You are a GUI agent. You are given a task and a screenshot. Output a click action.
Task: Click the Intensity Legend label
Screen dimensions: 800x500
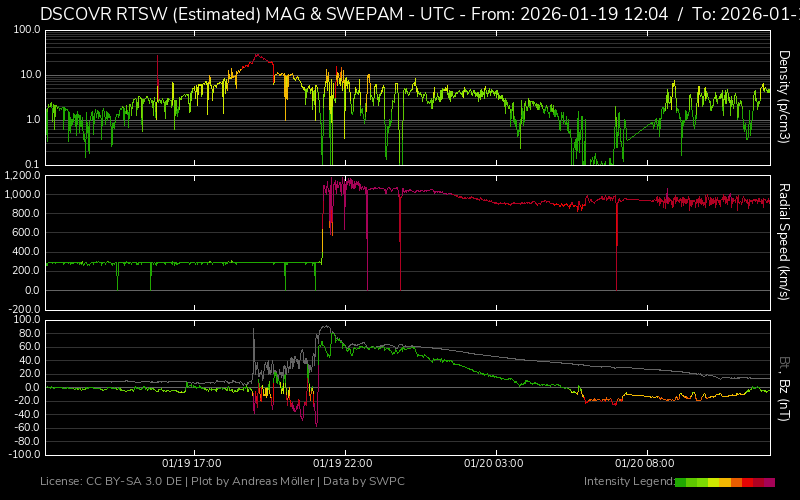click(628, 482)
